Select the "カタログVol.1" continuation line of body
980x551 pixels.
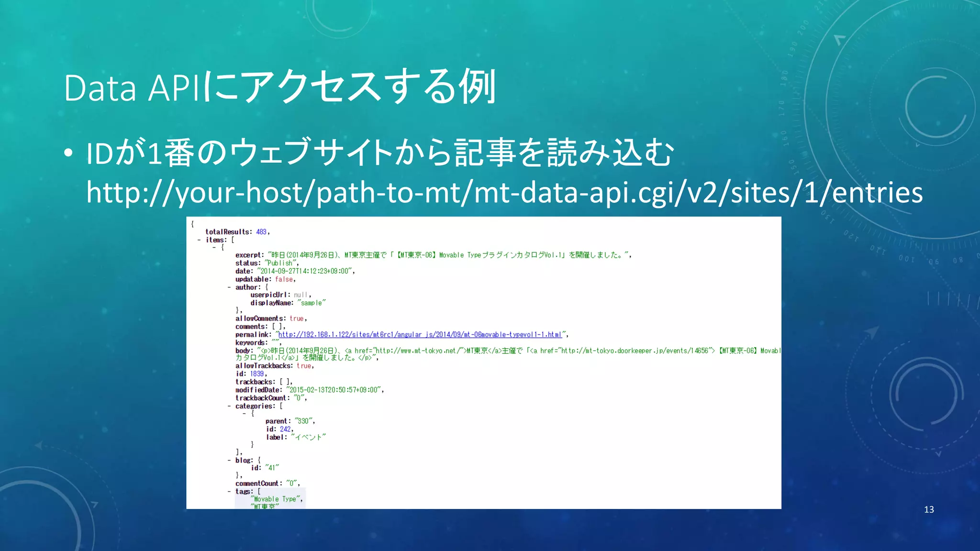coord(307,358)
